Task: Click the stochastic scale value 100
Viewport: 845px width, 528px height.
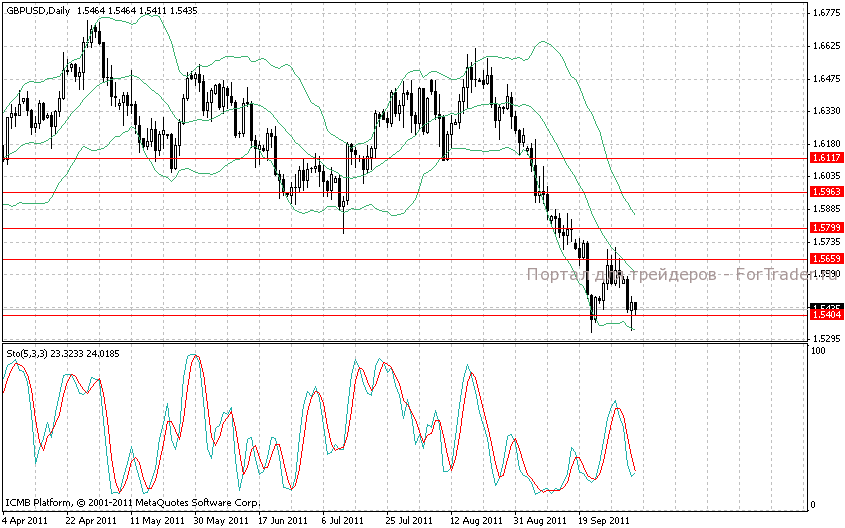Action: pyautogui.click(x=817, y=352)
